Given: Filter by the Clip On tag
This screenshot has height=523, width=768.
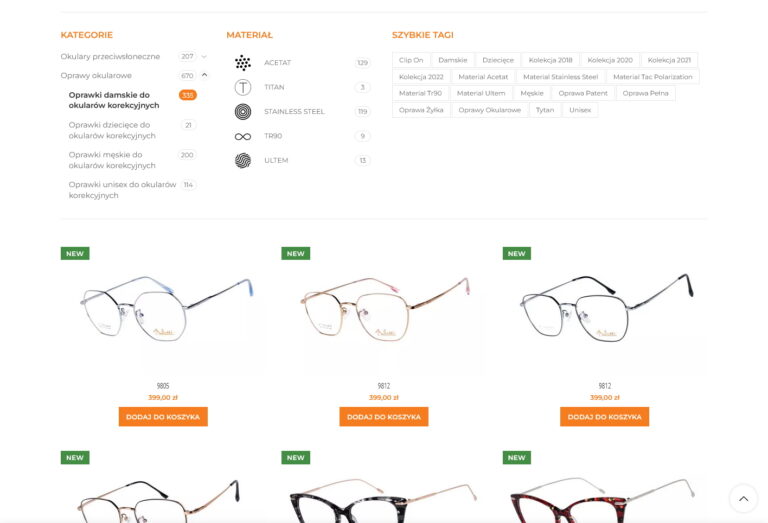Looking at the screenshot, I should pyautogui.click(x=411, y=60).
